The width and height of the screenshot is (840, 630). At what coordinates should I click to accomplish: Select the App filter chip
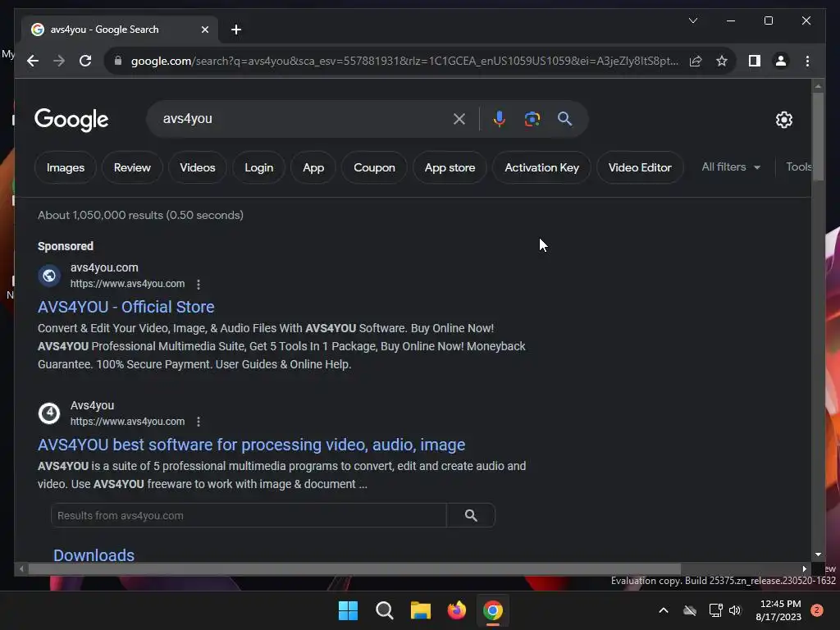[313, 167]
